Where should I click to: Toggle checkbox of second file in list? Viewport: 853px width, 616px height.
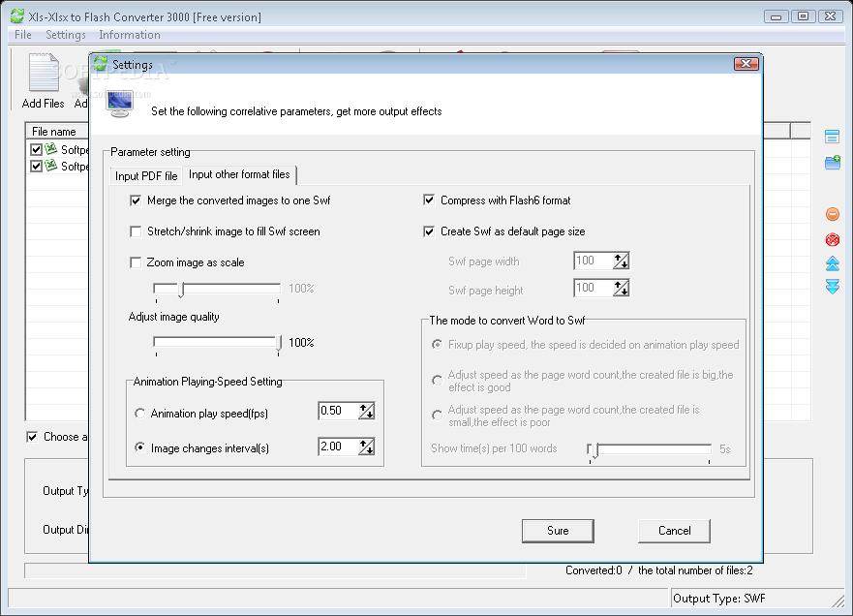(x=36, y=166)
